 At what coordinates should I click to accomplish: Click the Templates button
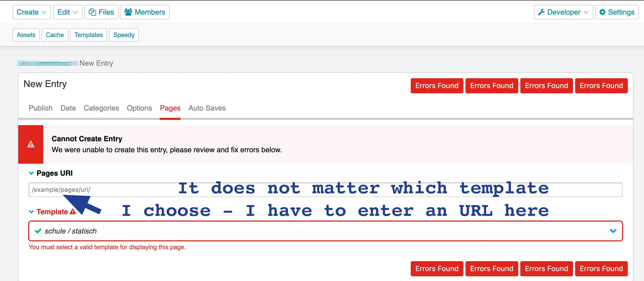(88, 35)
